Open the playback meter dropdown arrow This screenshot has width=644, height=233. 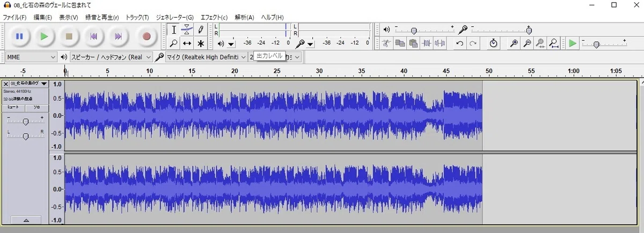(231, 44)
